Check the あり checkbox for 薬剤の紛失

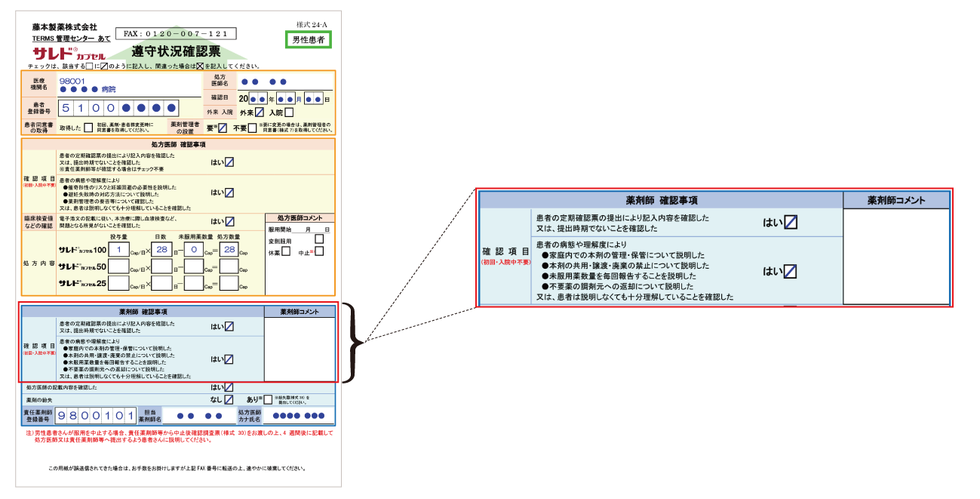[x=266, y=399]
